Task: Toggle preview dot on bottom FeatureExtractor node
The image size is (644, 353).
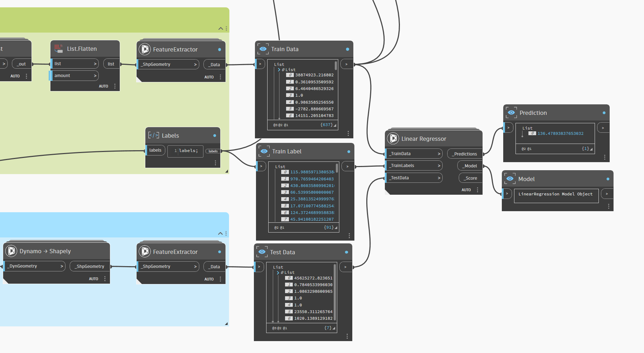Action: 220,252
